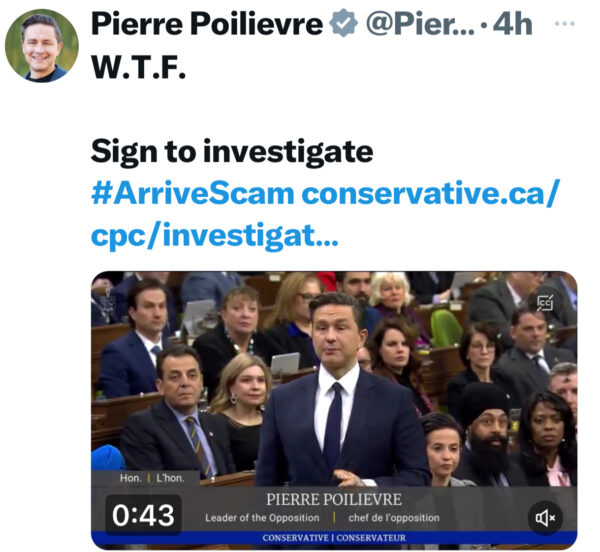The width and height of the screenshot is (600, 552).
Task: Open the 4h timestamp link
Action: [x=511, y=26]
